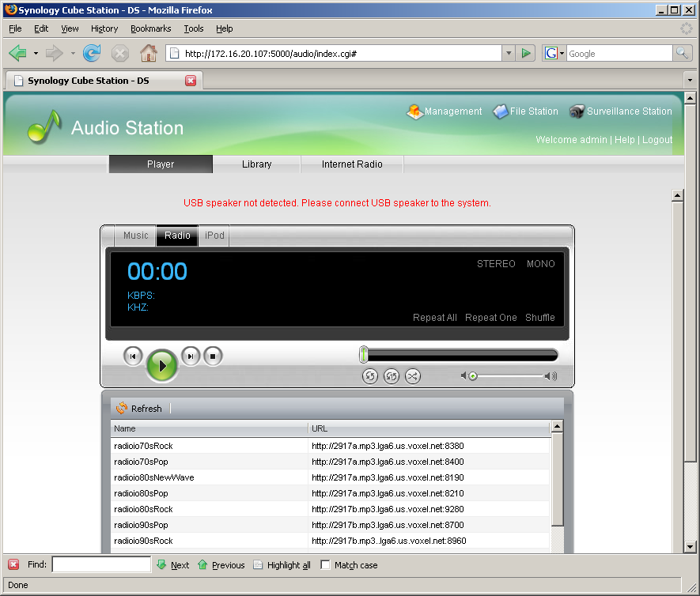Toggle the Repeat One round icon
The height and width of the screenshot is (596, 700).
tap(392, 376)
